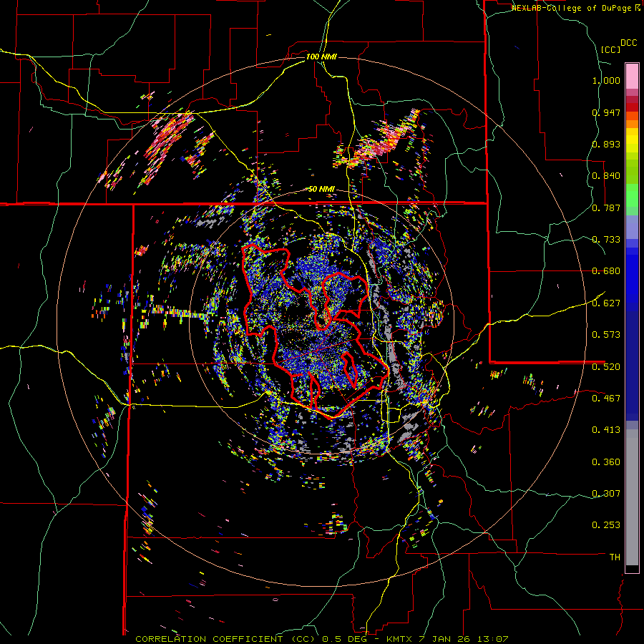The height and width of the screenshot is (644, 644).
Task: Select the 0.787 legend value
Action: (x=606, y=208)
